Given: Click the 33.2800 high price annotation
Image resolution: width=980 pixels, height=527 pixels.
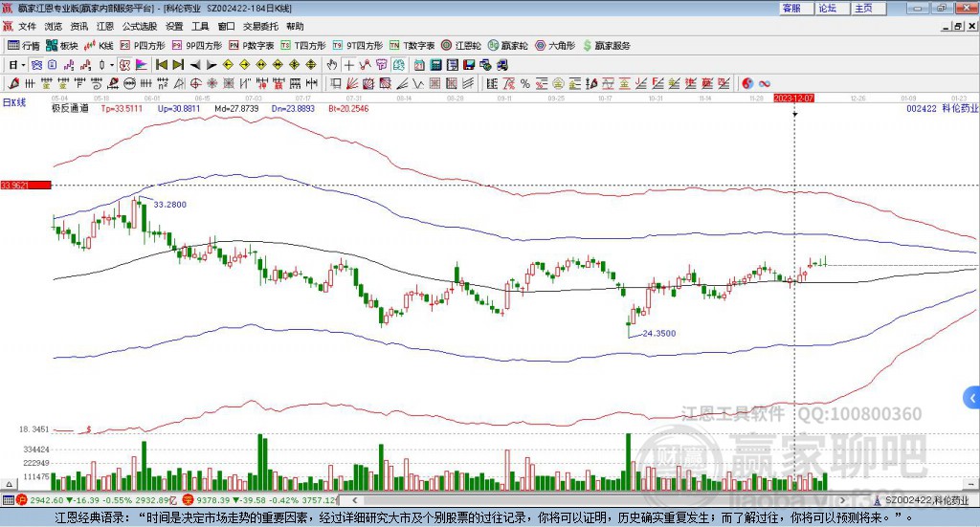Looking at the screenshot, I should pos(170,204).
